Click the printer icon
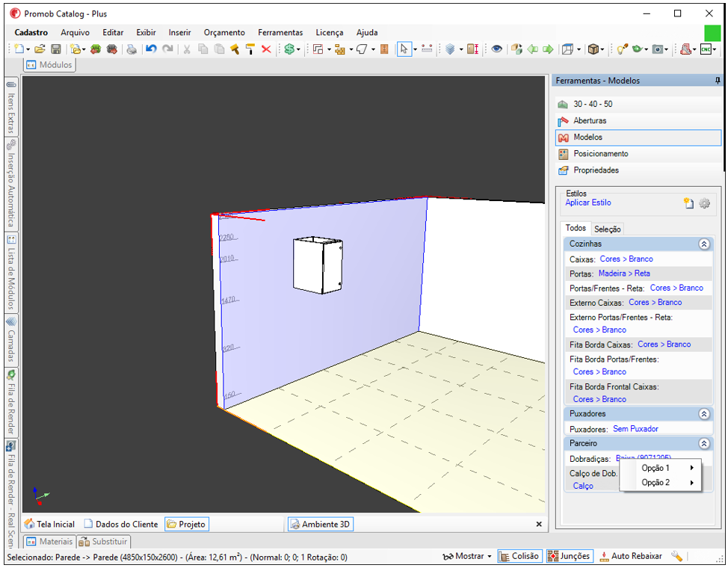Screen dimensions: 728x568 tap(132, 49)
